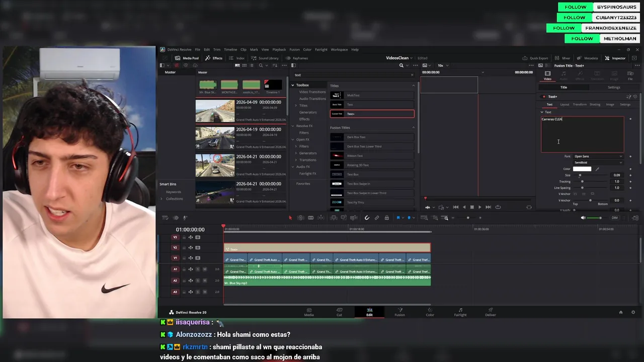Click the text input box containing Carreras CLEA
This screenshot has height=362, width=644.
coord(583,134)
